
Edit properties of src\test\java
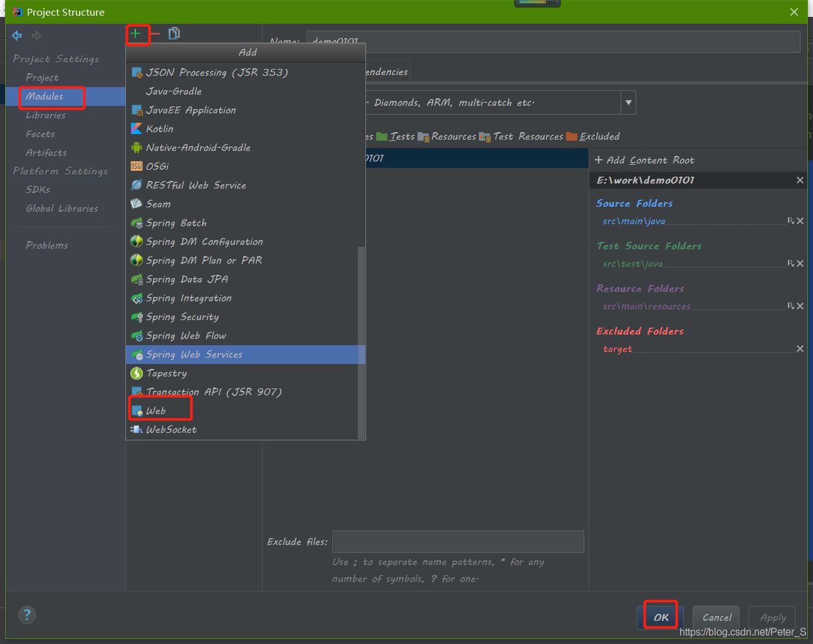click(x=790, y=264)
